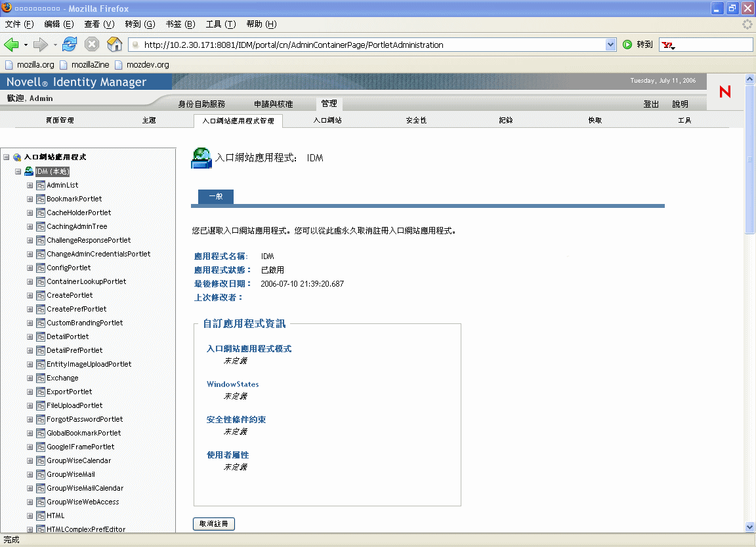Select ForgotPasswordPortlet in the tree

tap(85, 419)
